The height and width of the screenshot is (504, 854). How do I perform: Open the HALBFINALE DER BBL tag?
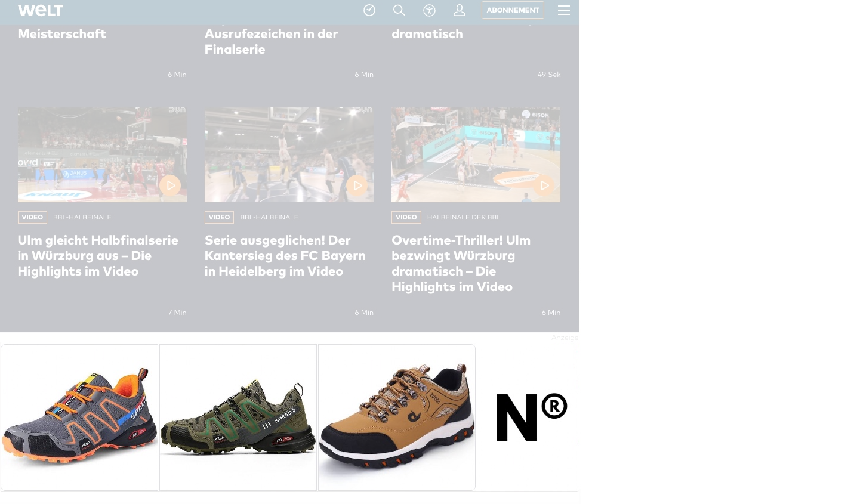pos(464,217)
